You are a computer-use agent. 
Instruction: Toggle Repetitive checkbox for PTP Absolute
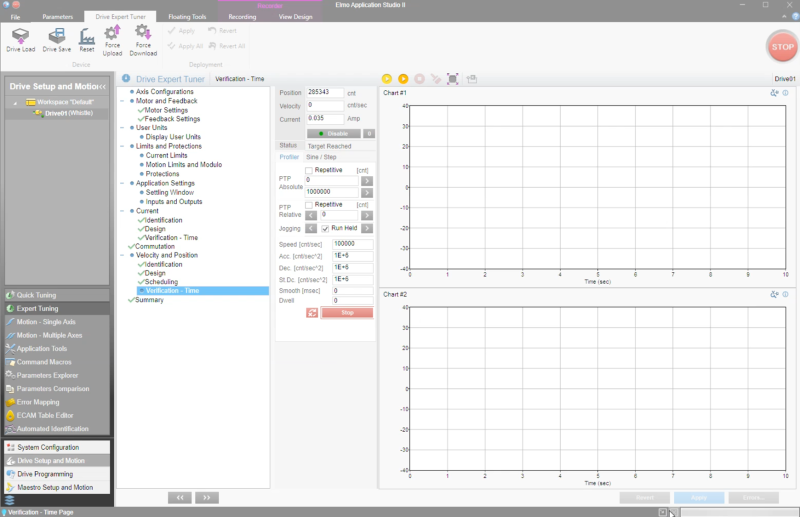tap(309, 170)
